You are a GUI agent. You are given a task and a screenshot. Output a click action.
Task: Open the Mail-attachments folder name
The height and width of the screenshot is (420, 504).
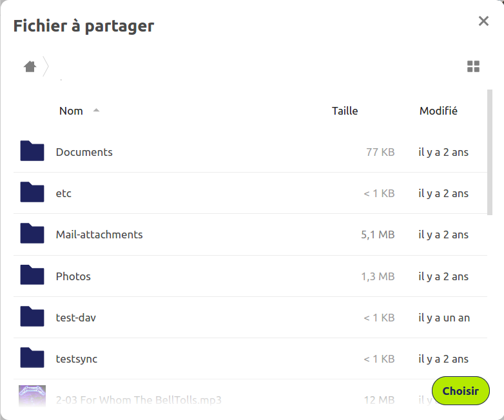coord(99,234)
